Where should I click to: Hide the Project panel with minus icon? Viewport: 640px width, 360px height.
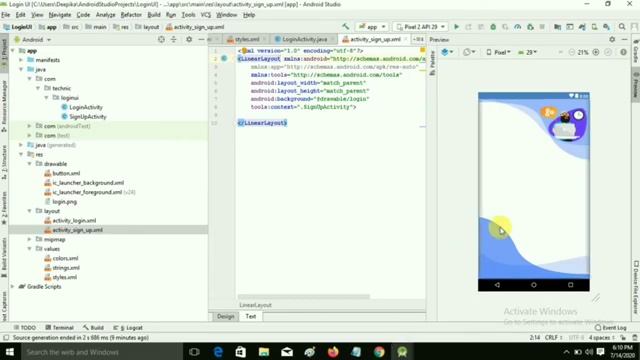pyautogui.click(x=201, y=40)
